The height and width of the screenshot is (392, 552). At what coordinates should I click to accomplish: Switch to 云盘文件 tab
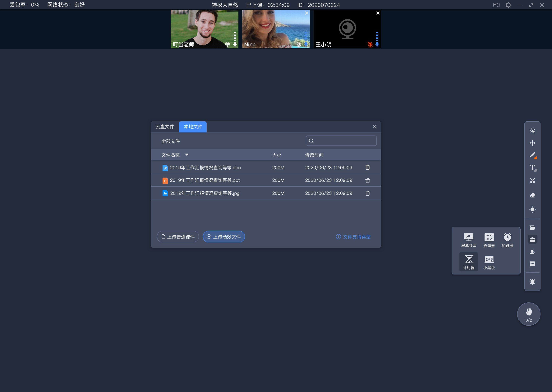[x=165, y=127]
